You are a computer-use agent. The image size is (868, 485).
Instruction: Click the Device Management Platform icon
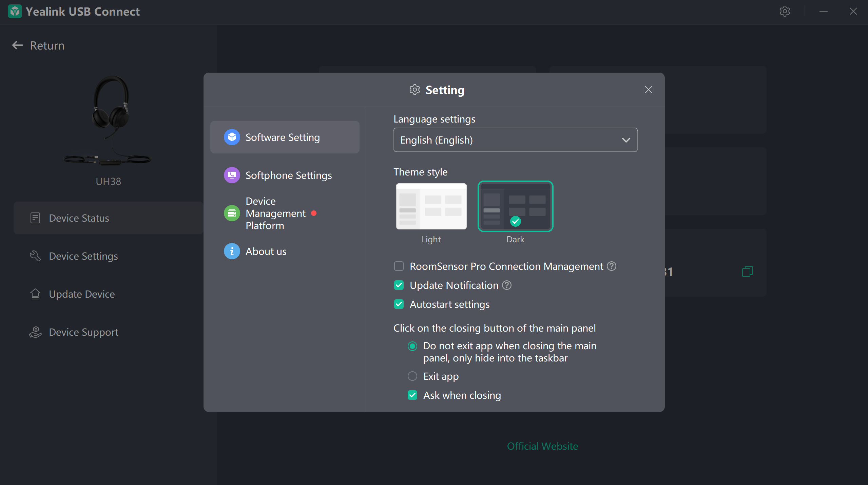point(232,213)
